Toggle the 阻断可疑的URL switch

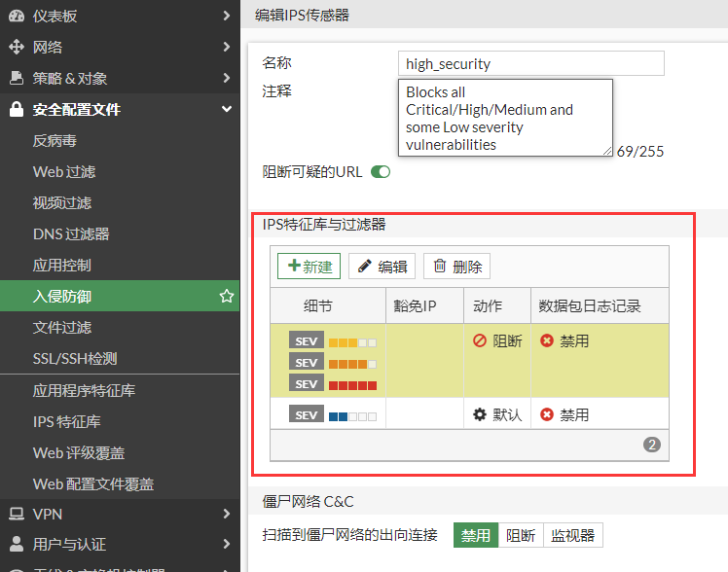[380, 172]
